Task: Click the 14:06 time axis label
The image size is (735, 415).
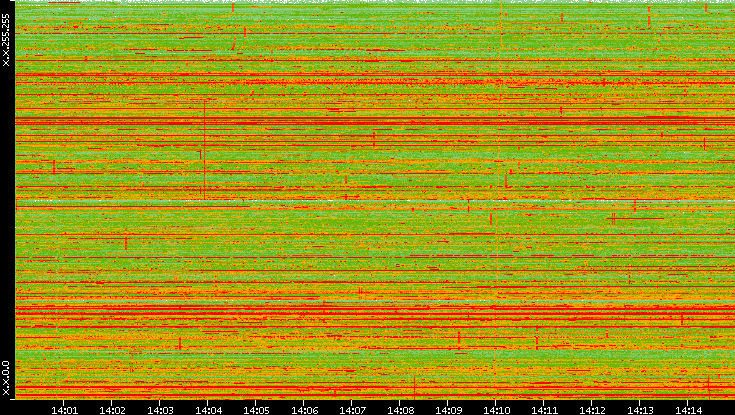Action: (304, 410)
